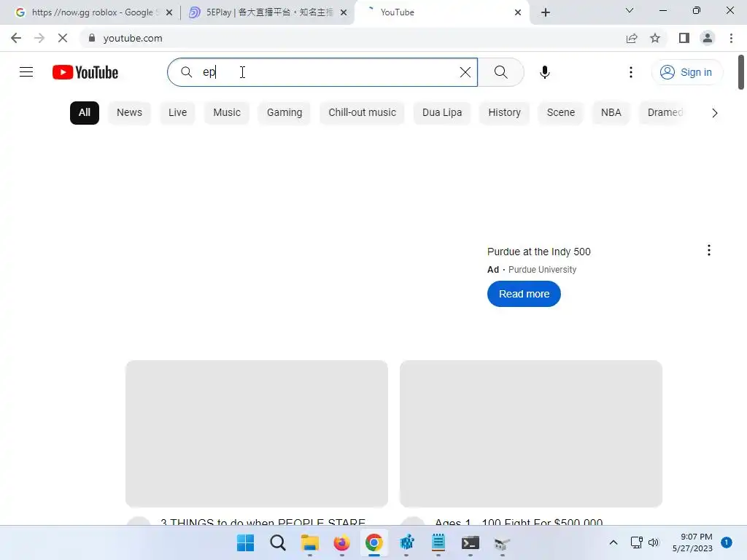Open the notepad-style app in taskbar
Image resolution: width=747 pixels, height=560 pixels.
click(438, 542)
